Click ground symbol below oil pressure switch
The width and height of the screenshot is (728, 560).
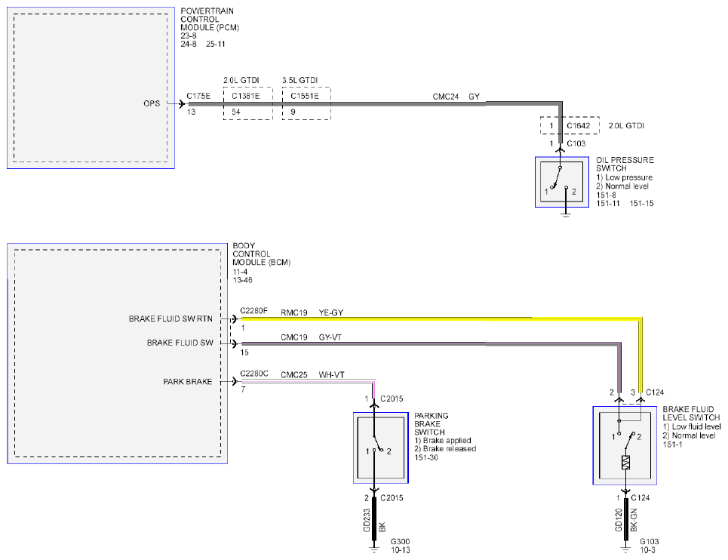tap(566, 215)
